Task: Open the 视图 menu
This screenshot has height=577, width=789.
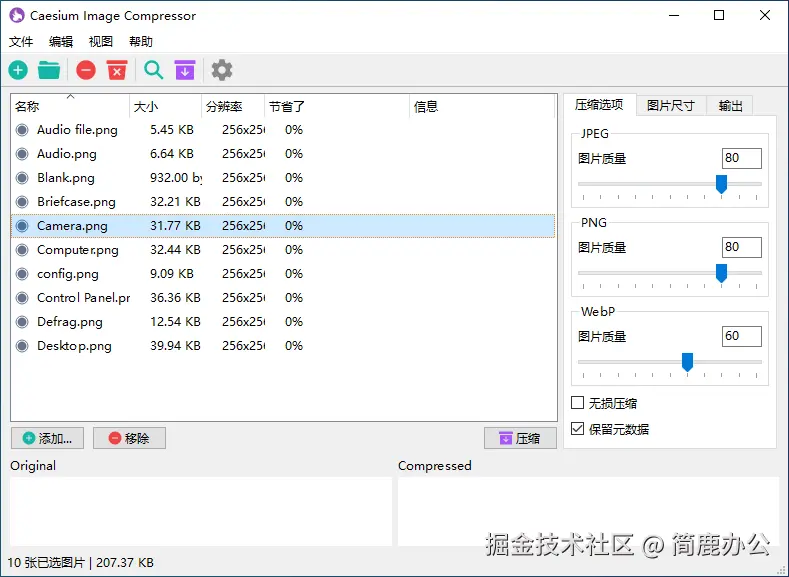Action: click(x=101, y=41)
